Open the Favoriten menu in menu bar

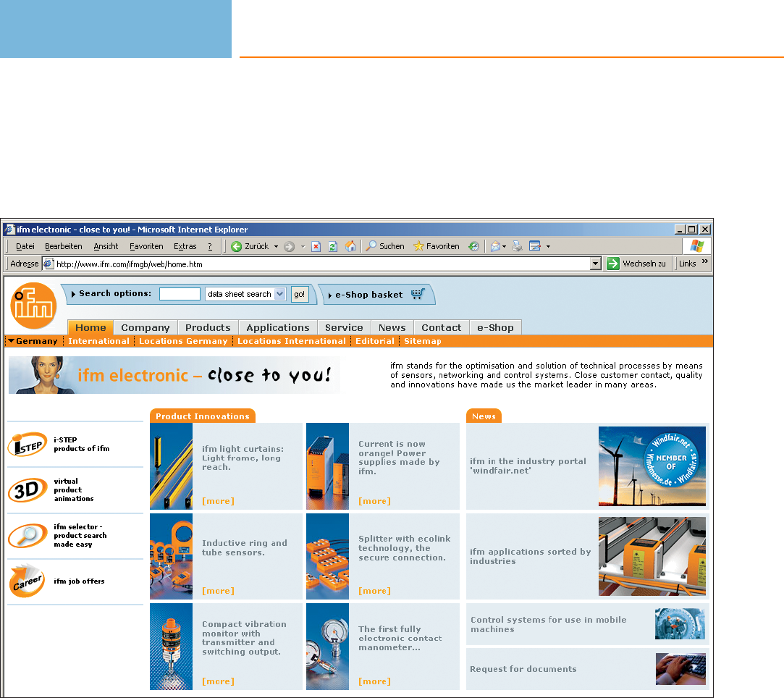146,246
